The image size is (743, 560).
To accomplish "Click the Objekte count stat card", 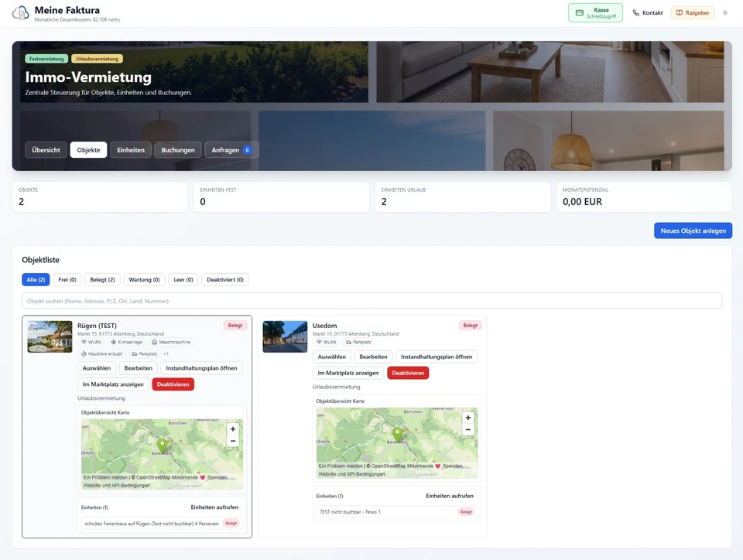I will click(100, 197).
